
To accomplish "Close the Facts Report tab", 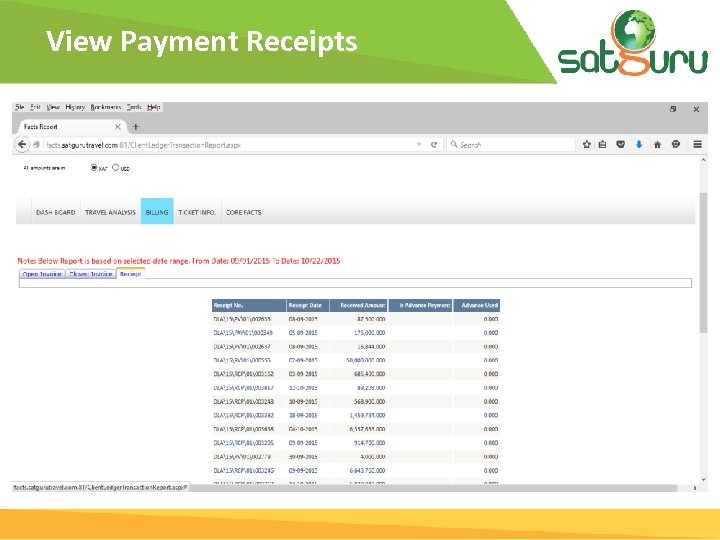I will click(x=118, y=127).
